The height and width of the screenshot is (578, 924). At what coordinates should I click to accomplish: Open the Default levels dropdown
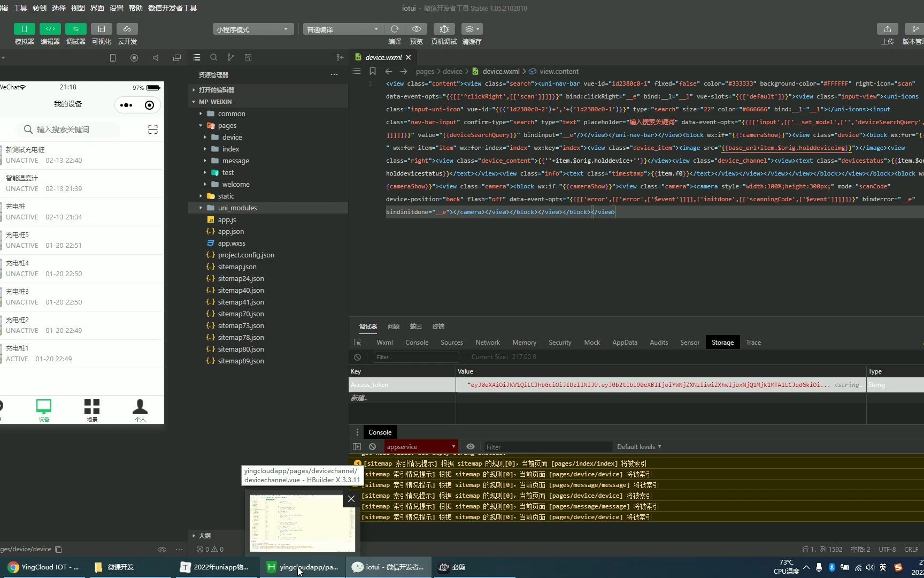tap(639, 447)
